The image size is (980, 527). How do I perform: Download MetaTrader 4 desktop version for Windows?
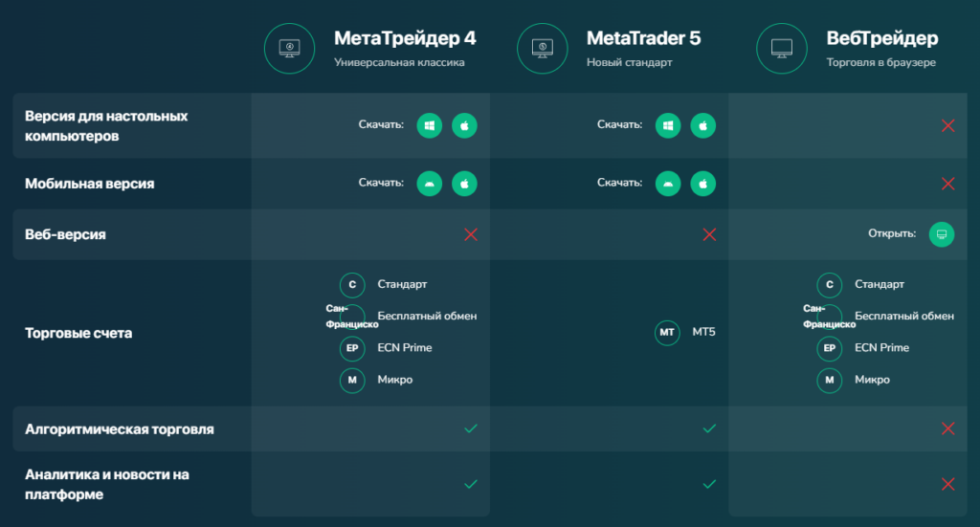coord(430,125)
